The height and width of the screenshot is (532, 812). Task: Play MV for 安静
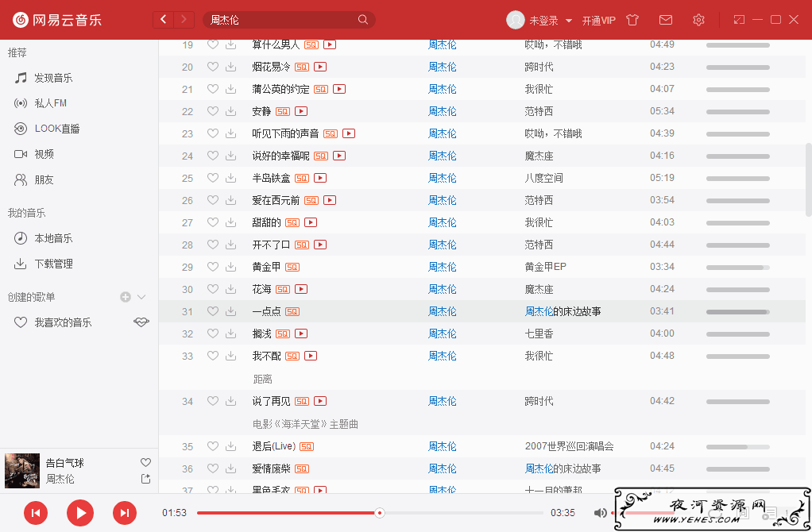(301, 111)
